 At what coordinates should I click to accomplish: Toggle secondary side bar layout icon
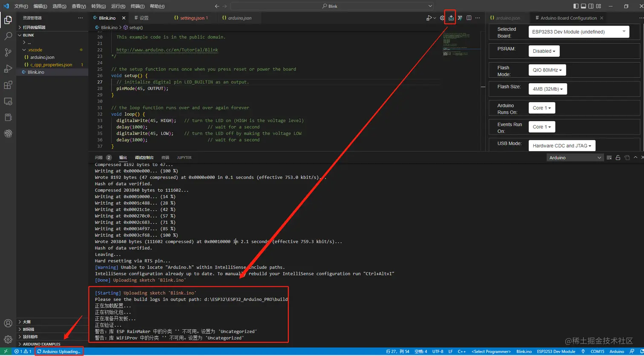tap(591, 6)
